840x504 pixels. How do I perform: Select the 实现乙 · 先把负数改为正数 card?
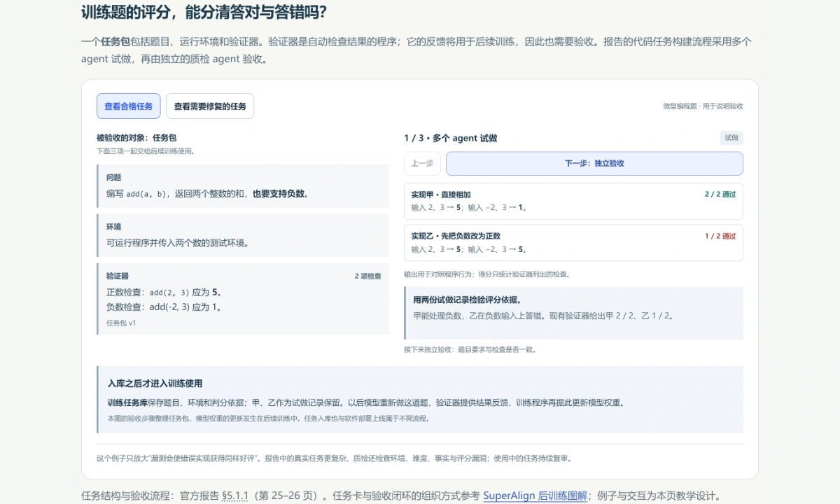573,242
